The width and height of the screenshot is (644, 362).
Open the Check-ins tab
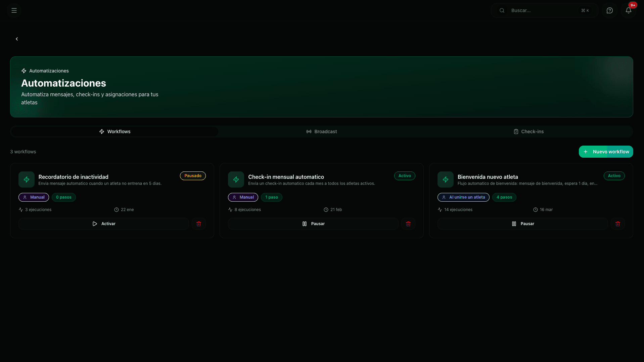(x=529, y=132)
